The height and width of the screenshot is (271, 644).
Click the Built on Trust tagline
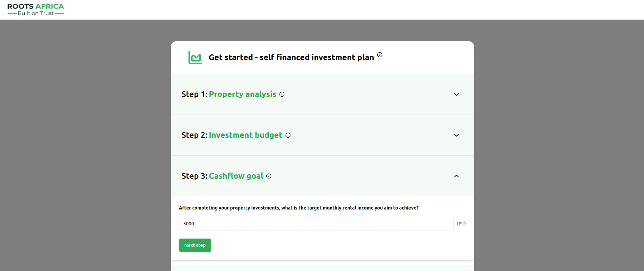(35, 13)
